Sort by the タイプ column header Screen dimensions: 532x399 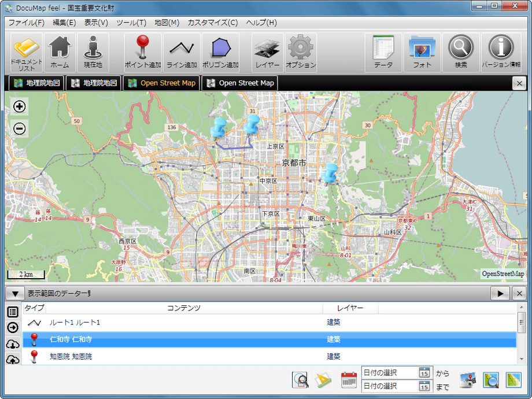34,308
